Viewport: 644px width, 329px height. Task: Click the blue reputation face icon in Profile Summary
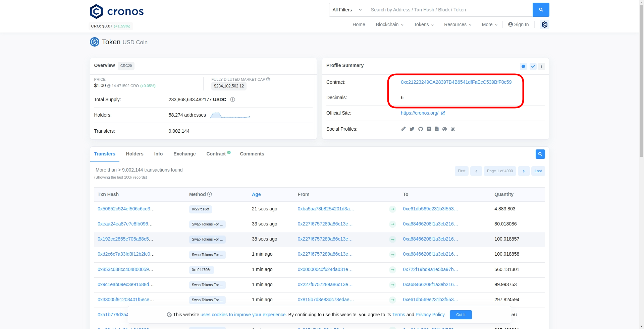point(523,66)
